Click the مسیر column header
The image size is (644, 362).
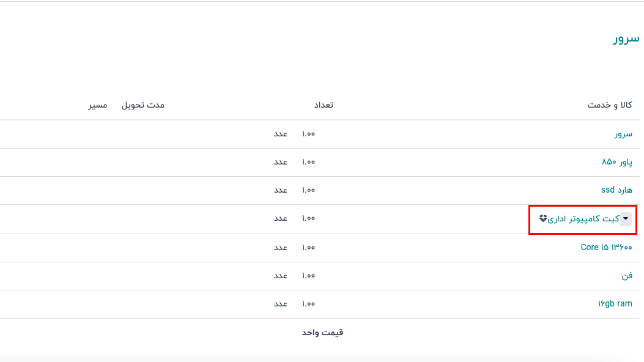[97, 105]
